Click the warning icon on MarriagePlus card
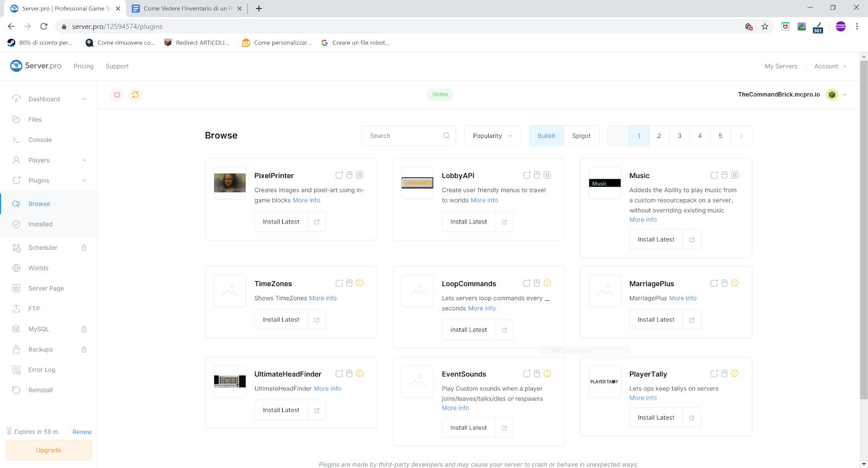868x468 pixels. coord(735,283)
